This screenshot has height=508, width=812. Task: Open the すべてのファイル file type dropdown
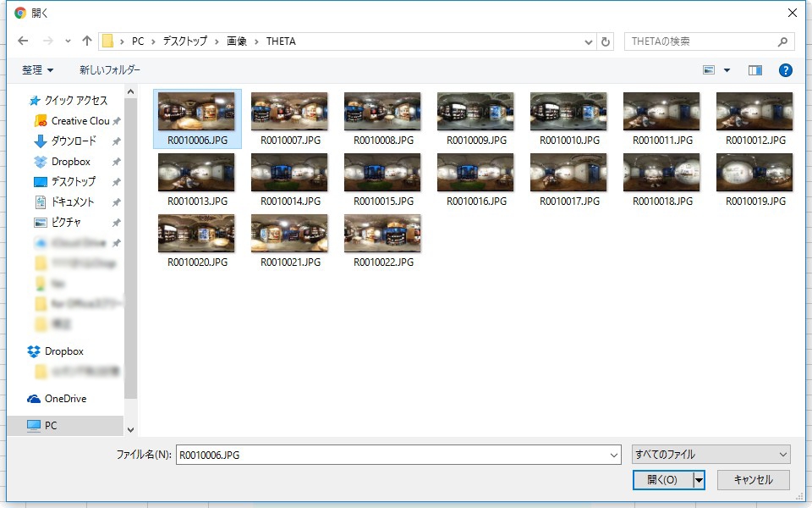710,455
